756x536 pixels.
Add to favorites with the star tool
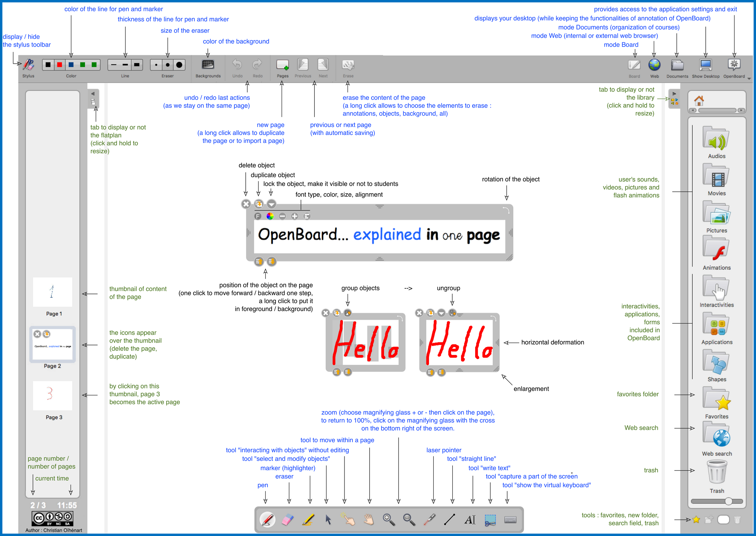coord(696,520)
